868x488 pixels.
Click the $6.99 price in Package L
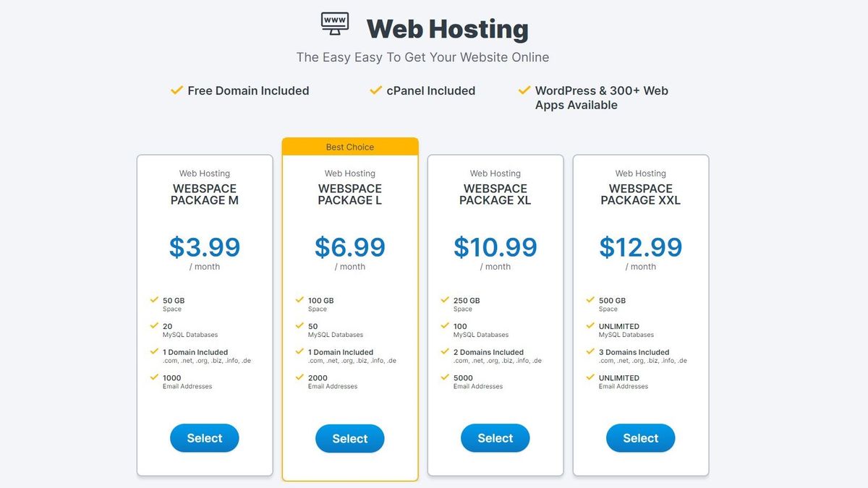point(350,248)
